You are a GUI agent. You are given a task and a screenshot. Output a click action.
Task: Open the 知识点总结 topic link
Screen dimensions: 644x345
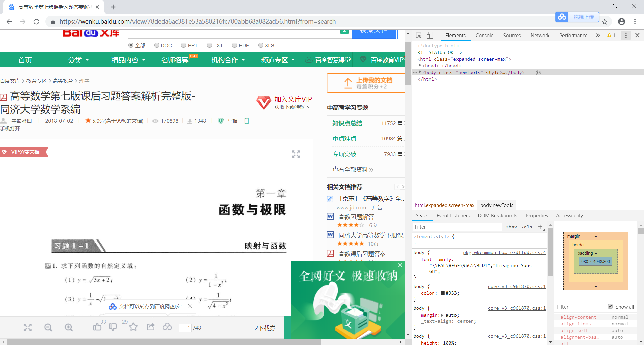[x=347, y=123]
